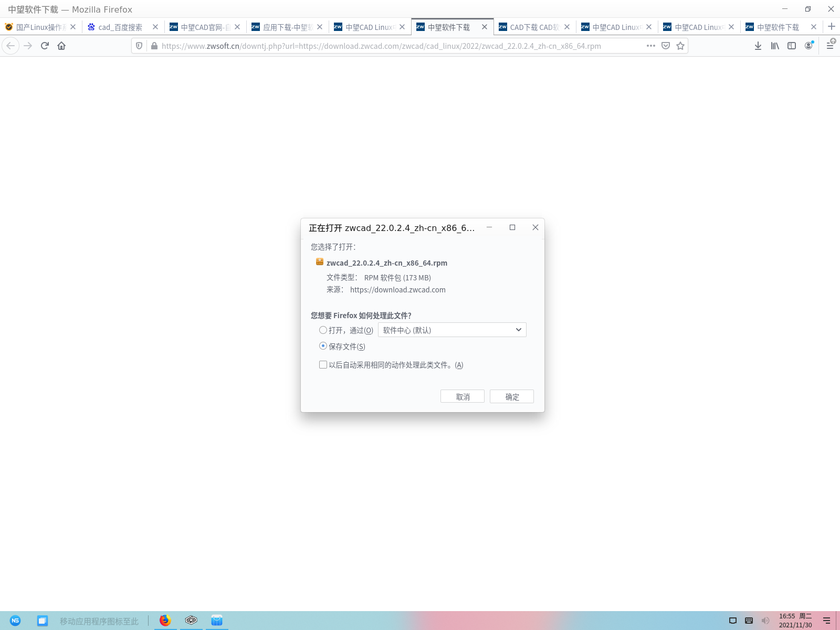Close the 应用下载-中望 tab

[x=320, y=27]
